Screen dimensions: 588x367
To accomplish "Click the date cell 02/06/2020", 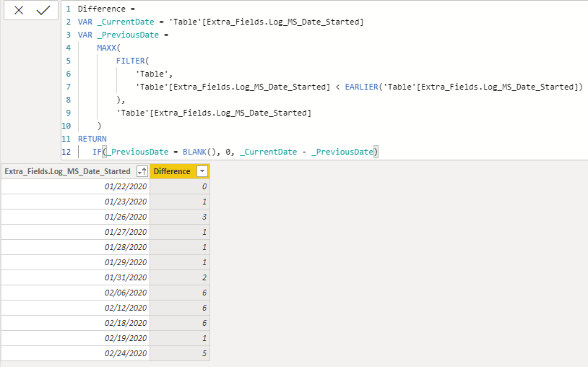I will (x=75, y=293).
